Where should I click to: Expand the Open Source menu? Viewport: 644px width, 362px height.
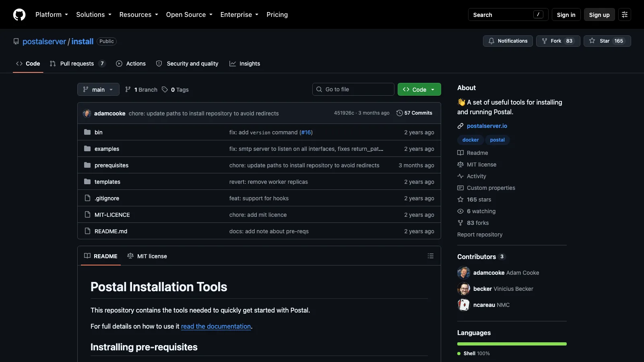pyautogui.click(x=189, y=14)
